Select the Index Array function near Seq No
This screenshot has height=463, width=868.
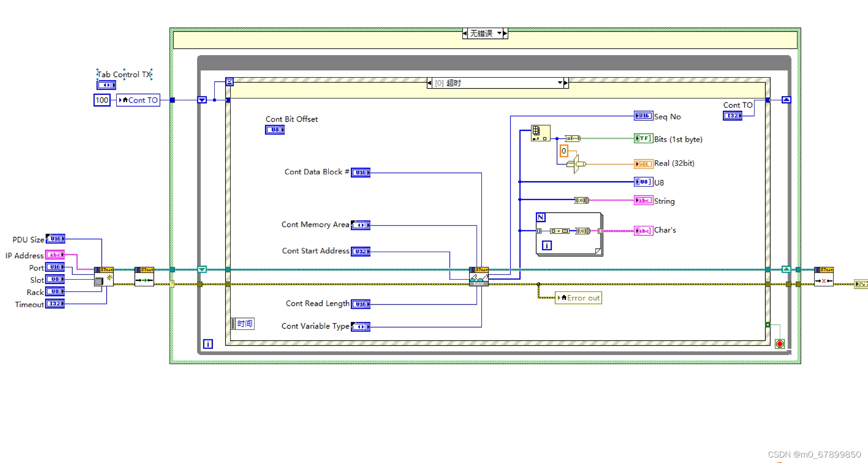(541, 134)
